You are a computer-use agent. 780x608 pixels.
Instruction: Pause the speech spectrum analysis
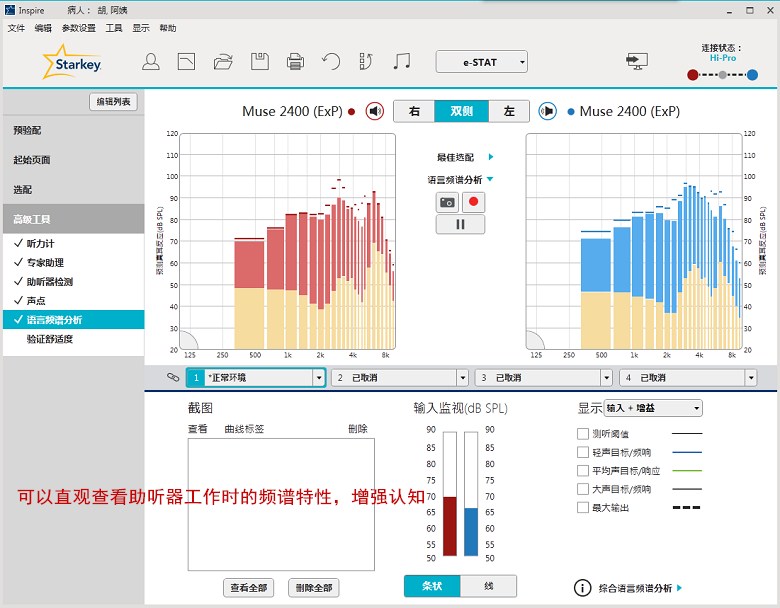[x=460, y=224]
